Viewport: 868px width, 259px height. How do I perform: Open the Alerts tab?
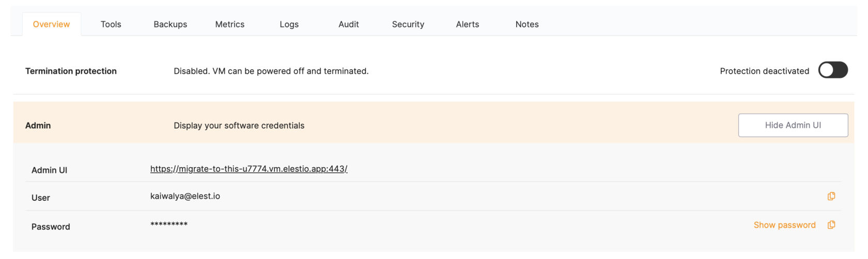point(467,24)
